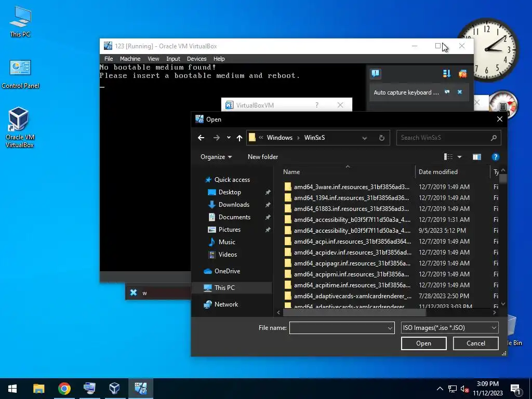Change view layout icon in Open dialog
532x399 pixels.
[x=448, y=157]
